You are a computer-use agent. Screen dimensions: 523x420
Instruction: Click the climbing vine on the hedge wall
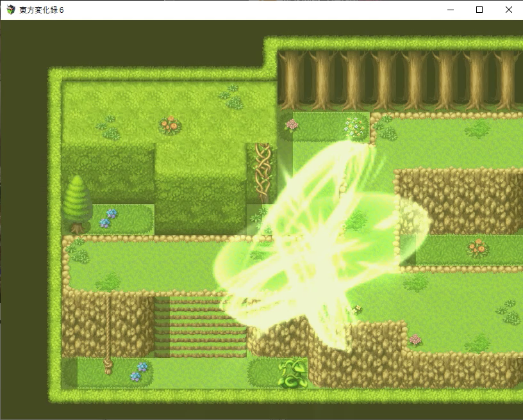click(263, 172)
